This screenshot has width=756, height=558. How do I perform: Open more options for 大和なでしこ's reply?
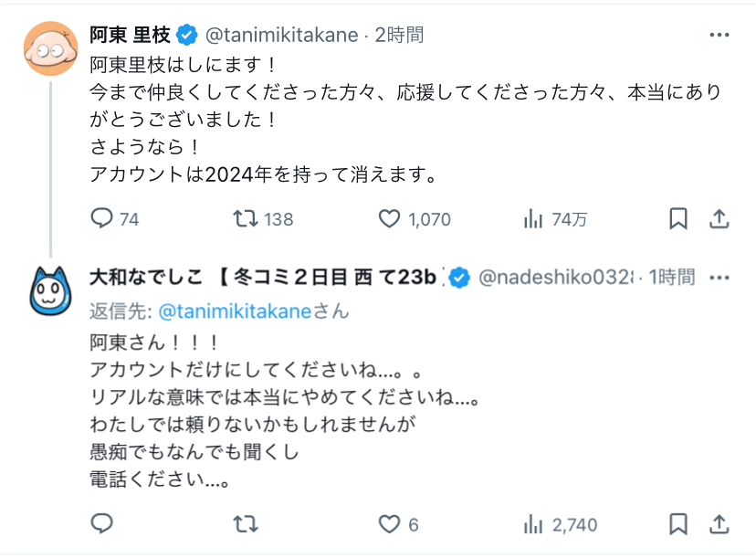point(719,277)
